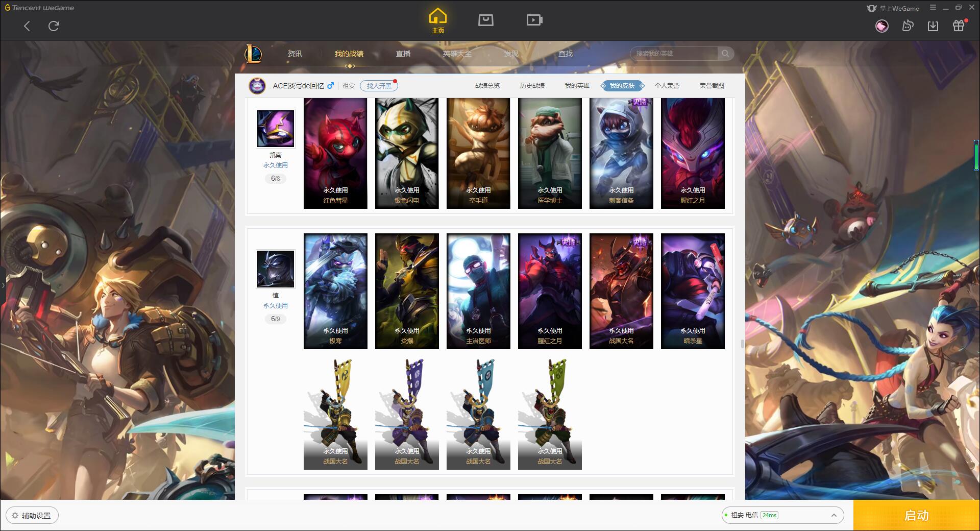This screenshot has height=531, width=980.
Task: Open the 查找 tab
Action: pos(566,54)
